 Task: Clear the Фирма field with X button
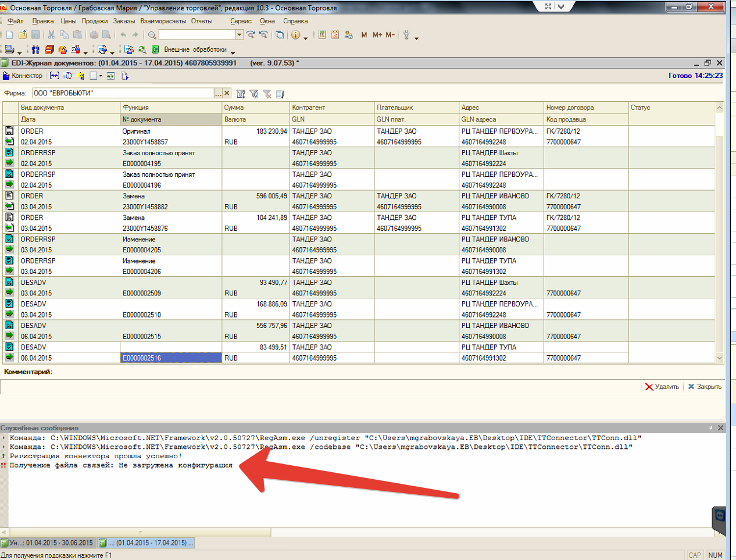(x=227, y=93)
